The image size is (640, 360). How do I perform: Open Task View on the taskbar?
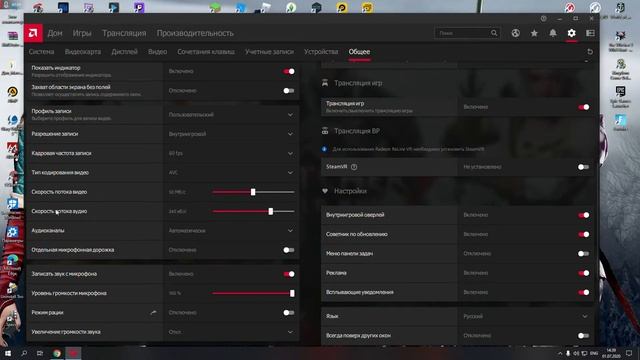[40, 353]
